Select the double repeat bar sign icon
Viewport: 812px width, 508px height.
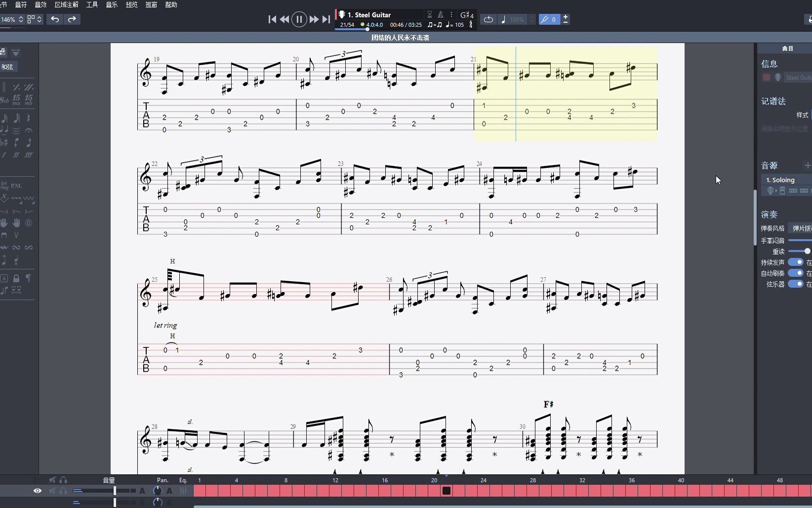click(29, 87)
